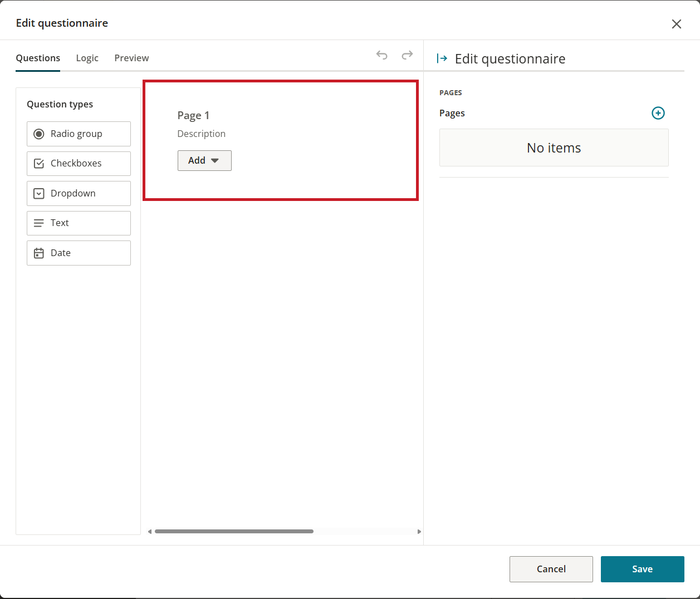Switch to the Questions tab
The height and width of the screenshot is (599, 700).
point(38,58)
